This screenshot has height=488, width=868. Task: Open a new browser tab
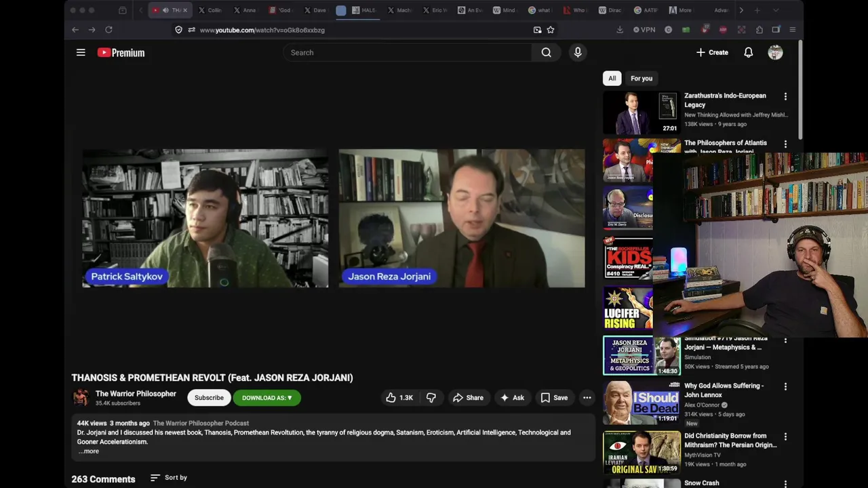757,10
